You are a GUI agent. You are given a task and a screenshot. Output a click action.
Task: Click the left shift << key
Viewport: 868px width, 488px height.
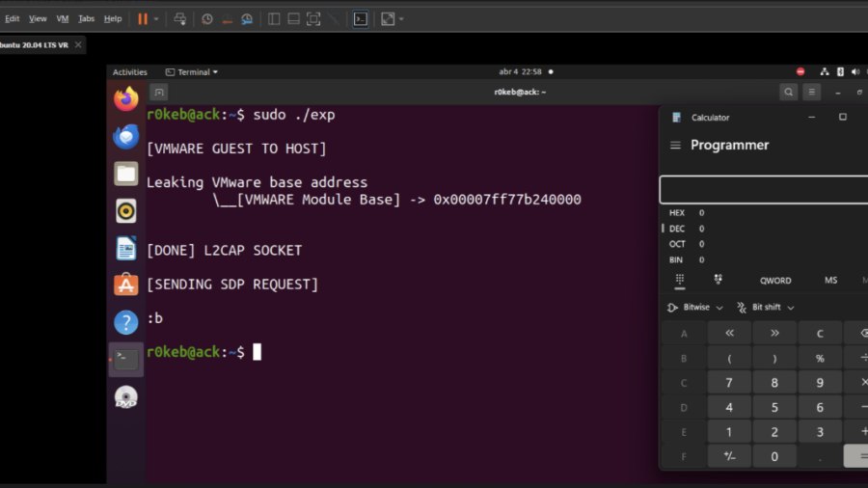click(x=729, y=333)
